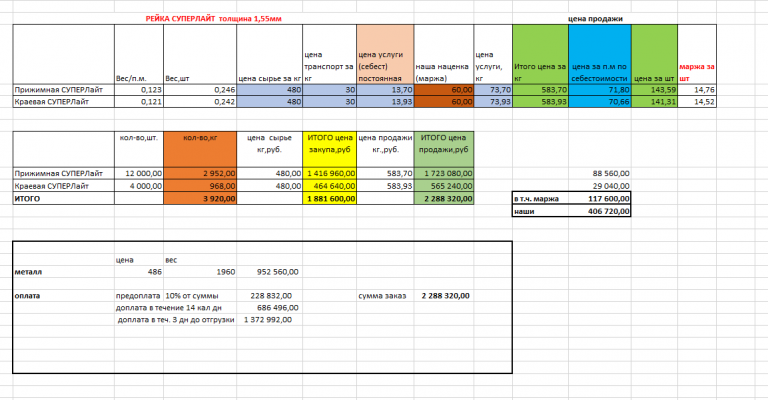
Task: Click the 'цена транспорт за кг' header cell
Action: click(330, 54)
